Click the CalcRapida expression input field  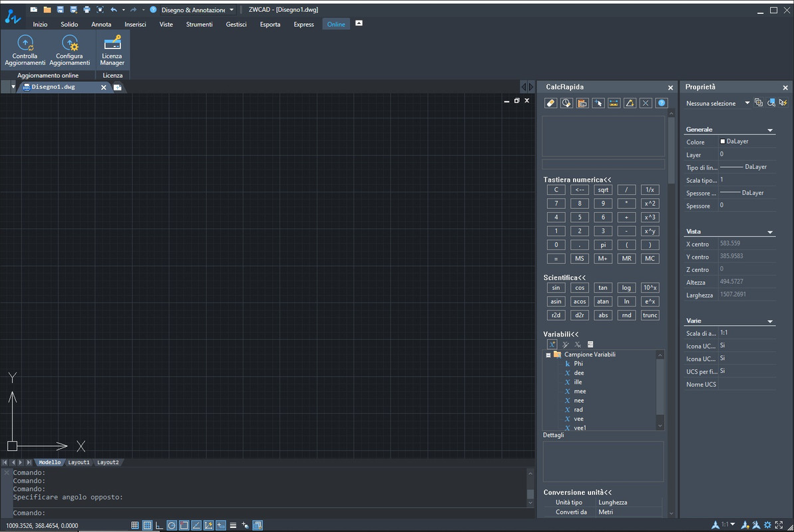[x=603, y=164]
